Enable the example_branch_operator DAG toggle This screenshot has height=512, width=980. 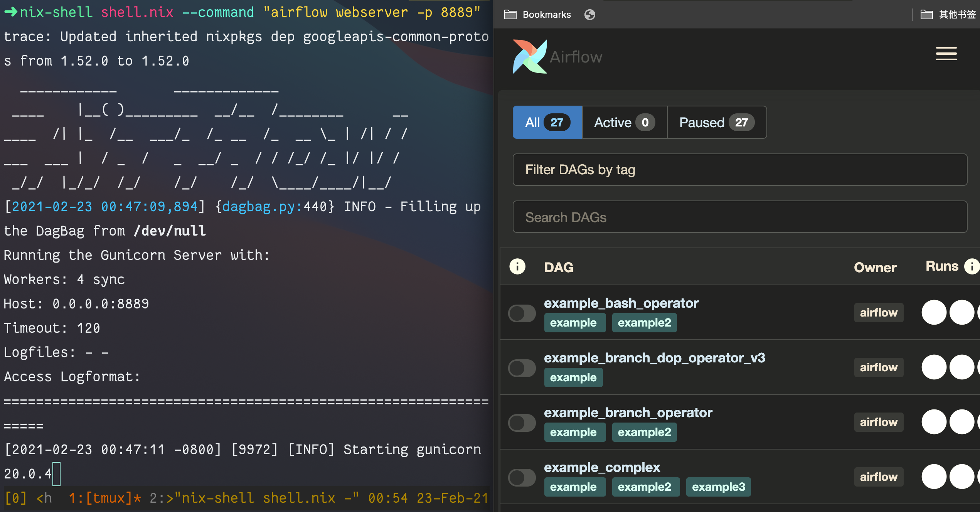(x=522, y=423)
